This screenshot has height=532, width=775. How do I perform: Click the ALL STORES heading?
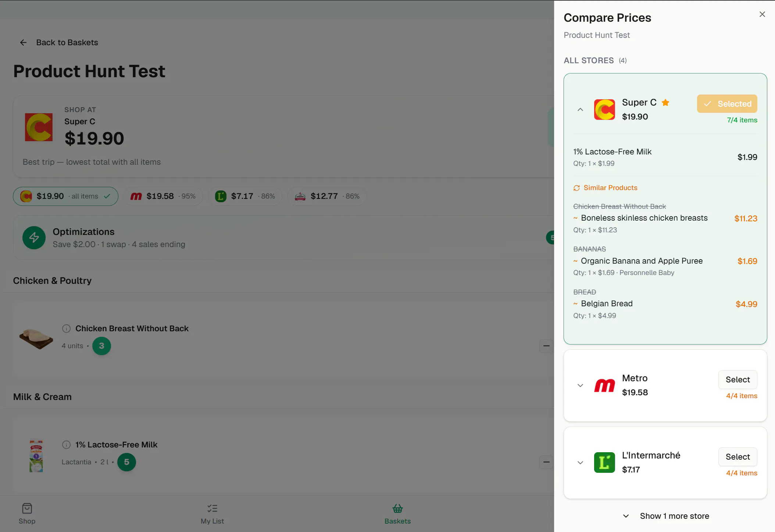click(589, 61)
